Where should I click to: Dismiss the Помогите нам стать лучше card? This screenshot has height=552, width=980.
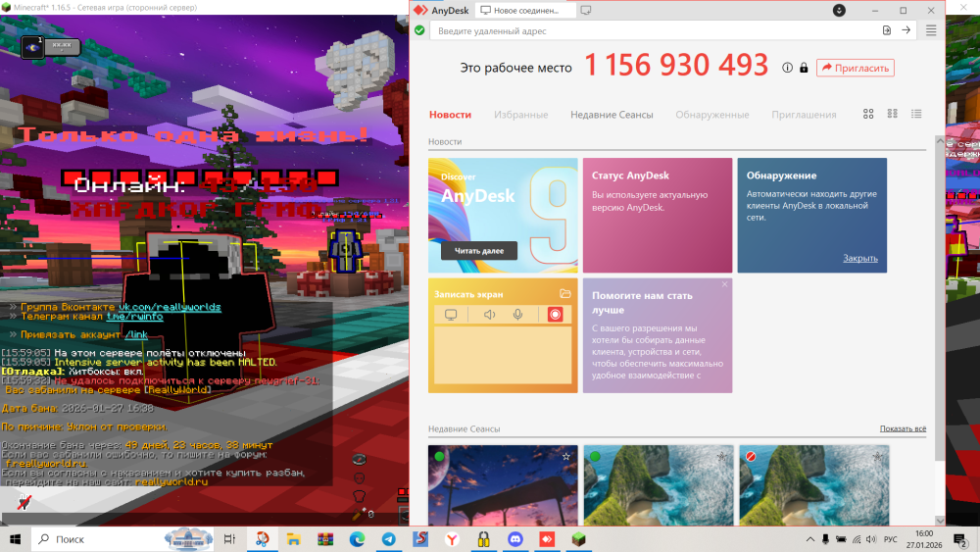click(x=724, y=284)
